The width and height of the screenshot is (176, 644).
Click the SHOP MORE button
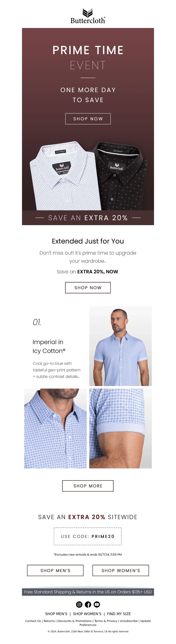point(88,485)
